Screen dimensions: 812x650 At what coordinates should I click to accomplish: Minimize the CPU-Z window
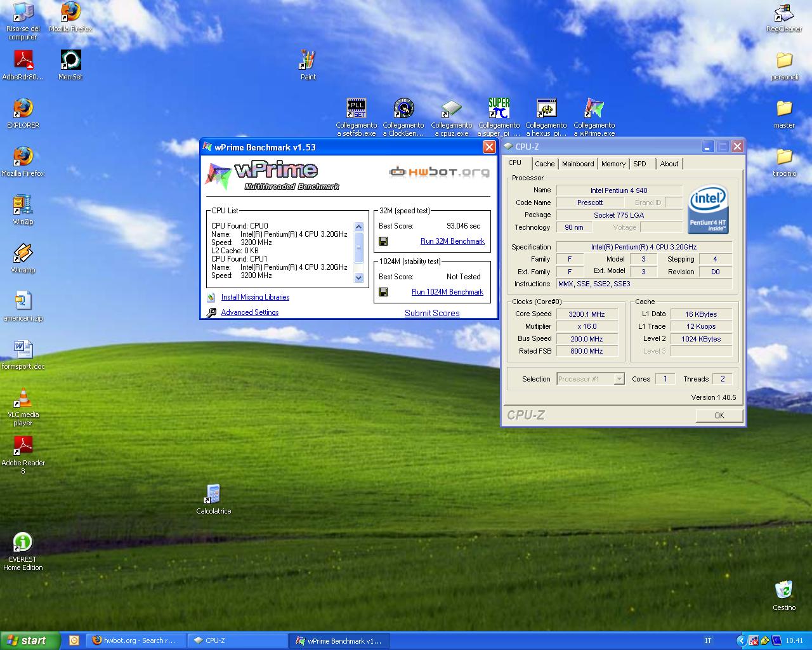(x=709, y=147)
